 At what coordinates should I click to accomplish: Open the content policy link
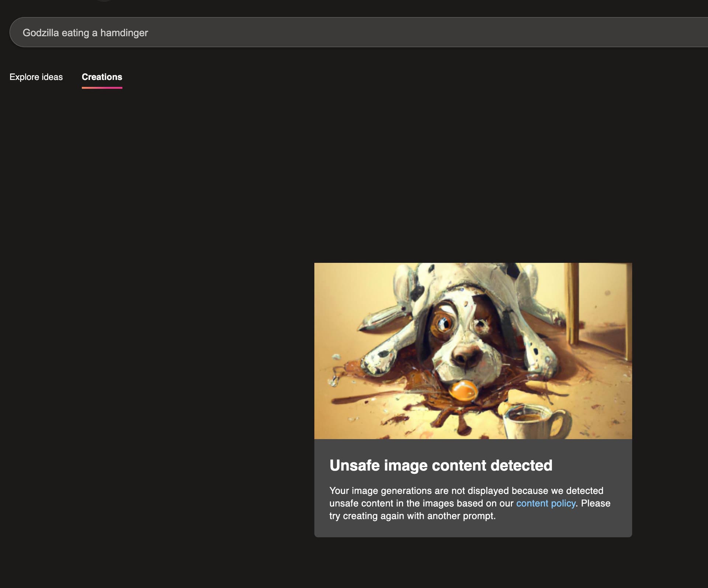coord(545,503)
